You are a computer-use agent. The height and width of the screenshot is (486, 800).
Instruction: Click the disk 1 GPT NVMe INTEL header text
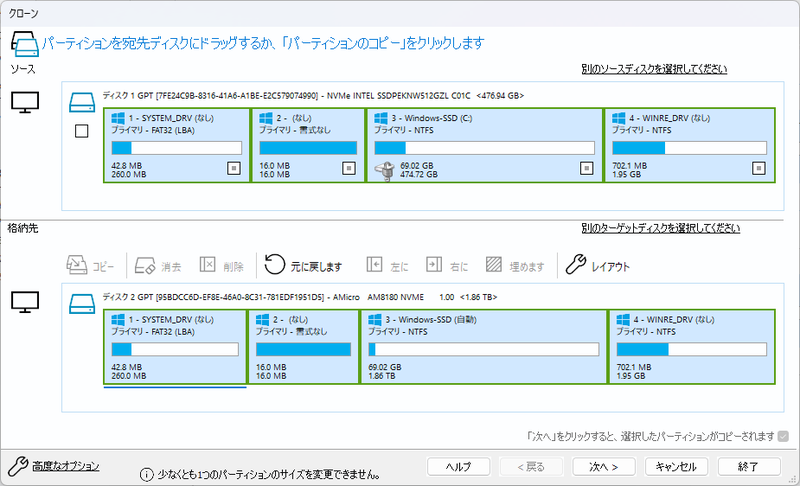click(x=313, y=95)
